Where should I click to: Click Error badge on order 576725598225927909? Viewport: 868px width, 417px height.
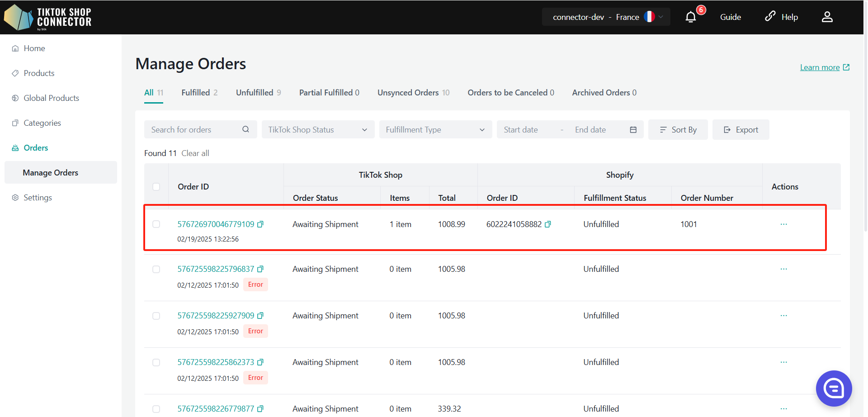click(x=255, y=331)
